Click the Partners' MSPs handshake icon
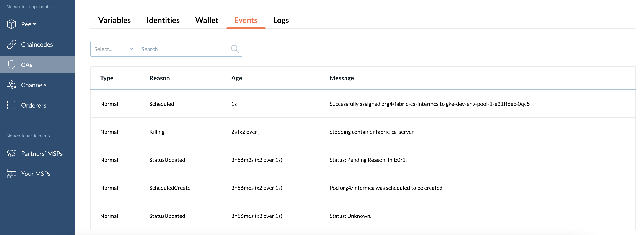Image resolution: width=644 pixels, height=235 pixels. pos(11,153)
